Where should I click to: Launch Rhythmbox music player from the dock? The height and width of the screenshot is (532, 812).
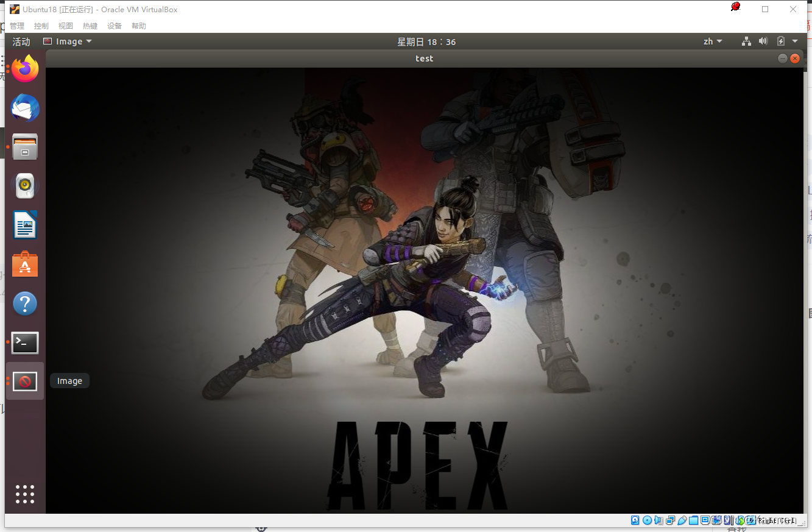(x=25, y=186)
